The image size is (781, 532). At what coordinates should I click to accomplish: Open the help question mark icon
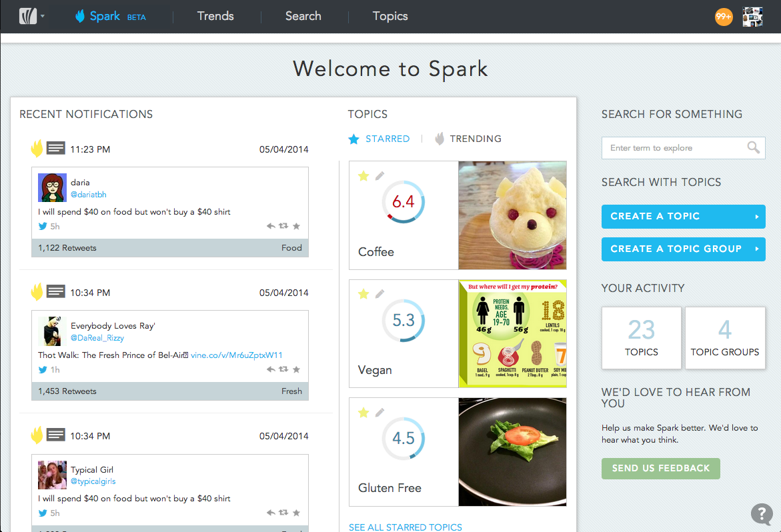[x=762, y=513]
